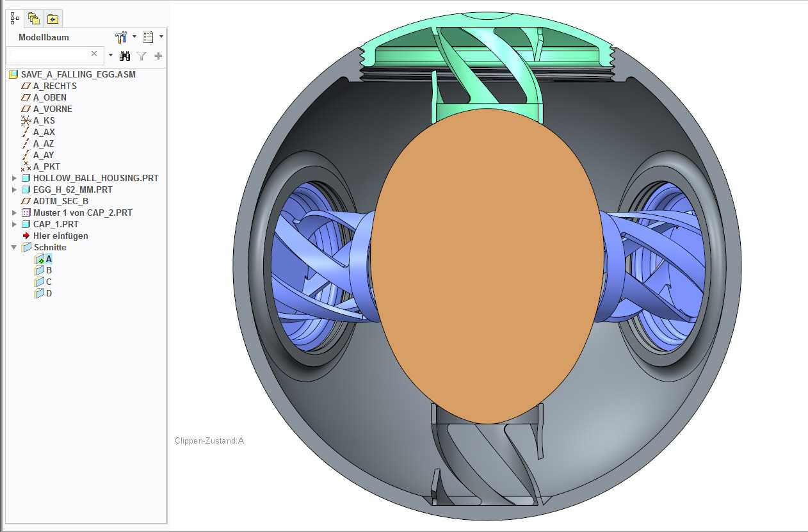Expand the tree settings dropdown arrow
Screen dimensions: 808x532
coord(134,37)
